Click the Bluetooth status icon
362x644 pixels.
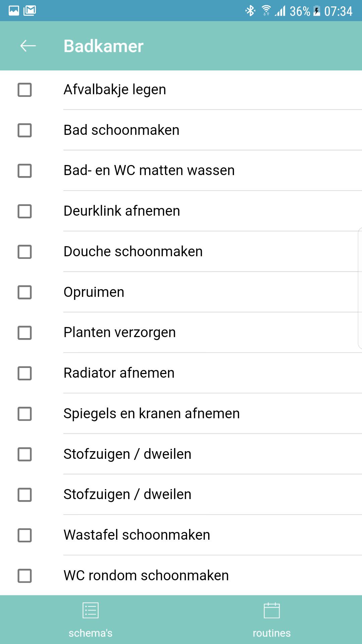coord(250,11)
